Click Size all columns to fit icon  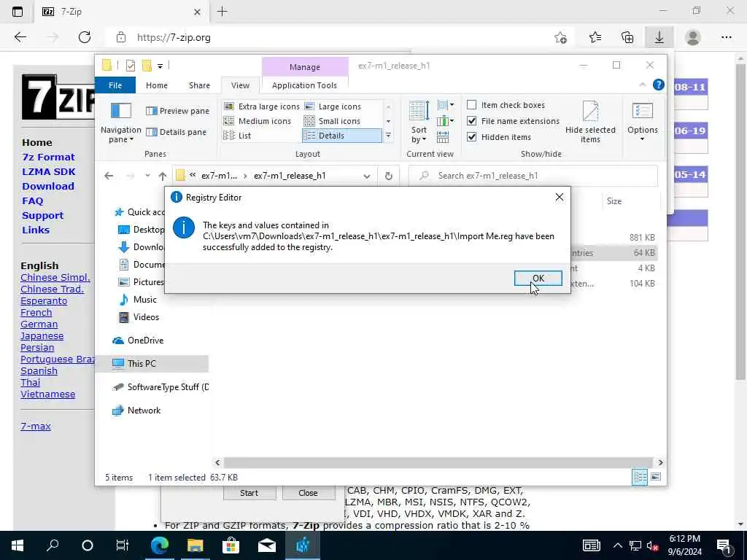coord(443,137)
